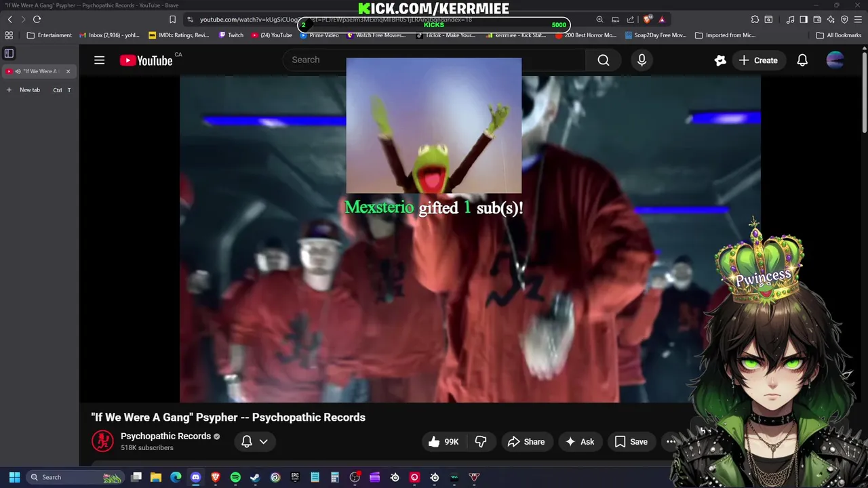The width and height of the screenshot is (868, 488).
Task: Go forward in the browser
Action: [x=23, y=20]
